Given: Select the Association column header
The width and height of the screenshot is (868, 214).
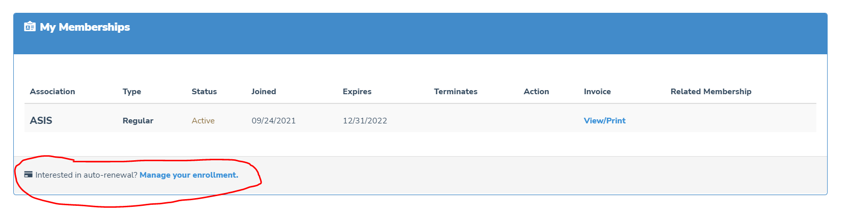Looking at the screenshot, I should [52, 92].
